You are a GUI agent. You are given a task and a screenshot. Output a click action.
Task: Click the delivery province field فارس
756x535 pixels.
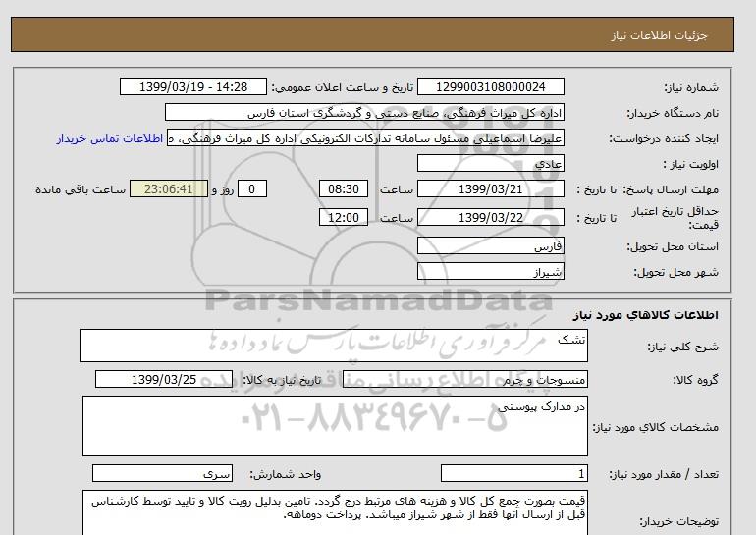[x=490, y=245]
